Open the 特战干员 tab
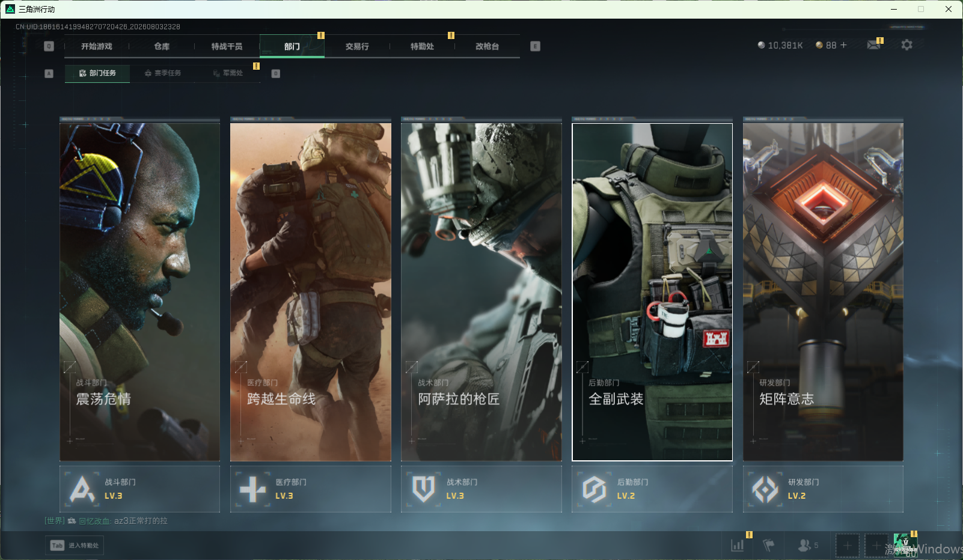This screenshot has height=560, width=963. 227,46
